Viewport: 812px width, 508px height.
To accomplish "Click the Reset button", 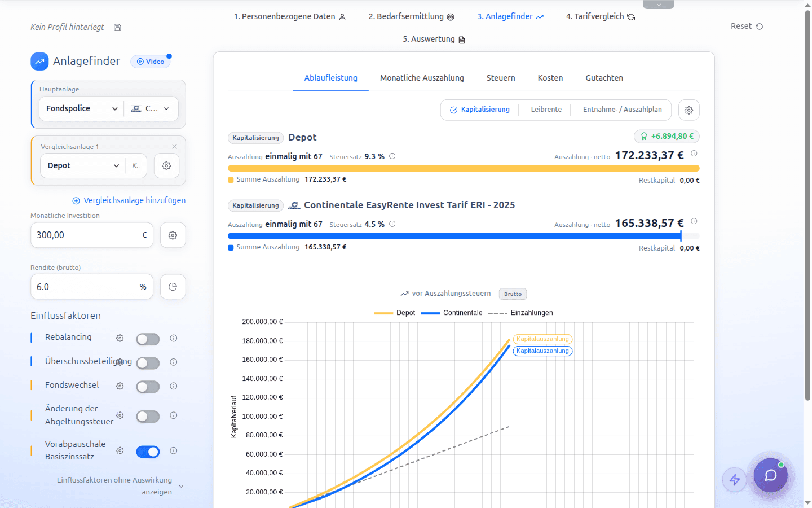I will pyautogui.click(x=747, y=27).
